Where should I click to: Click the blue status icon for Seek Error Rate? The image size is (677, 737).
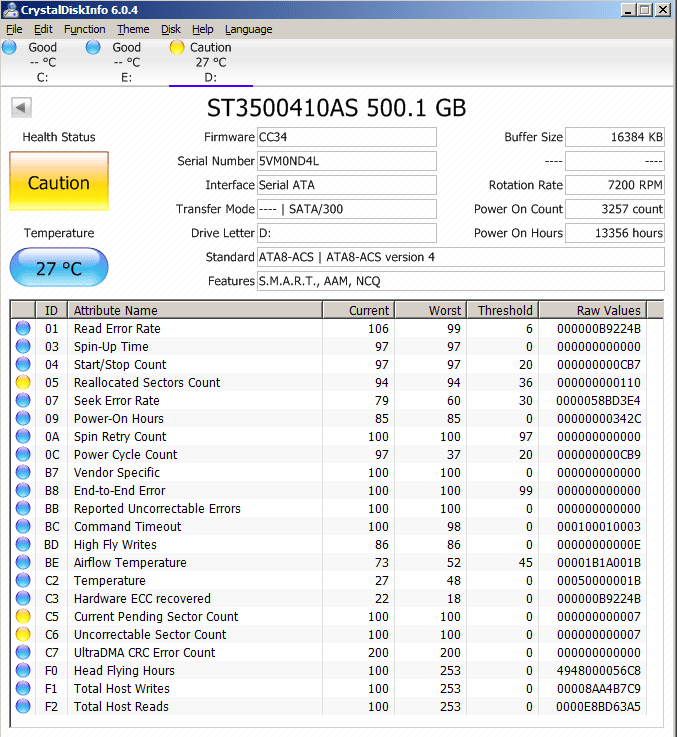point(23,400)
